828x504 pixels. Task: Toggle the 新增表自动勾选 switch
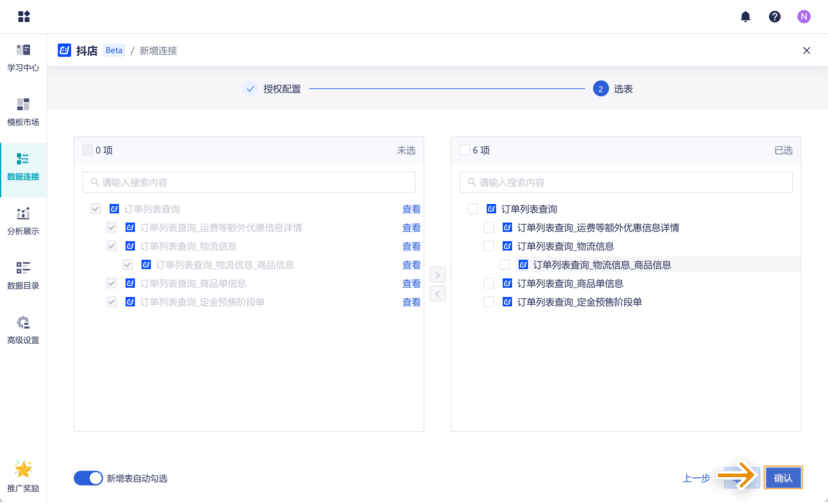click(x=88, y=478)
